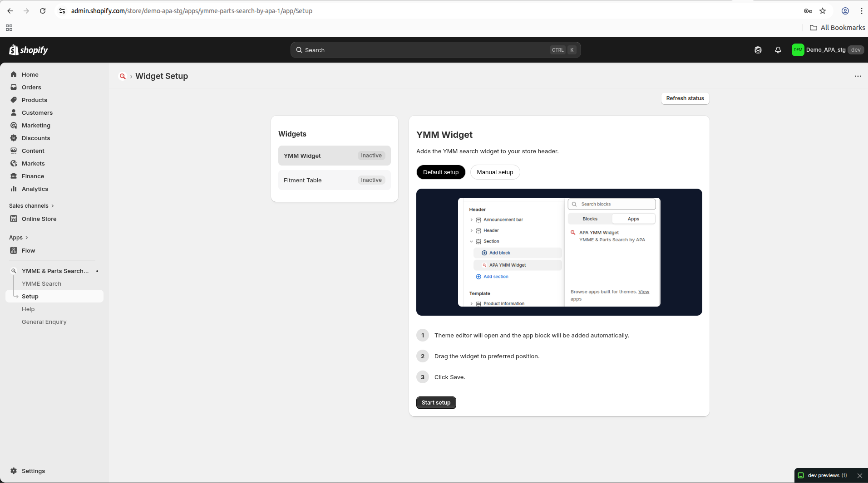
Task: Click the Online Store icon
Action: click(x=14, y=219)
